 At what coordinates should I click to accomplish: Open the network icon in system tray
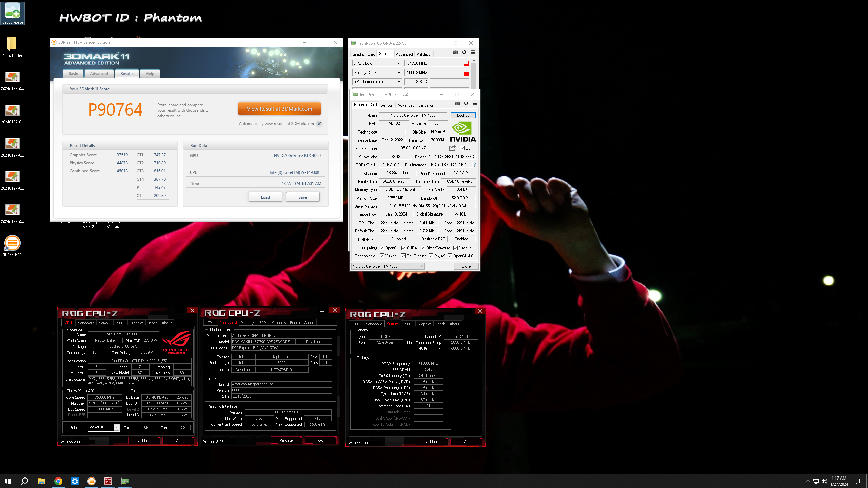coord(816,481)
